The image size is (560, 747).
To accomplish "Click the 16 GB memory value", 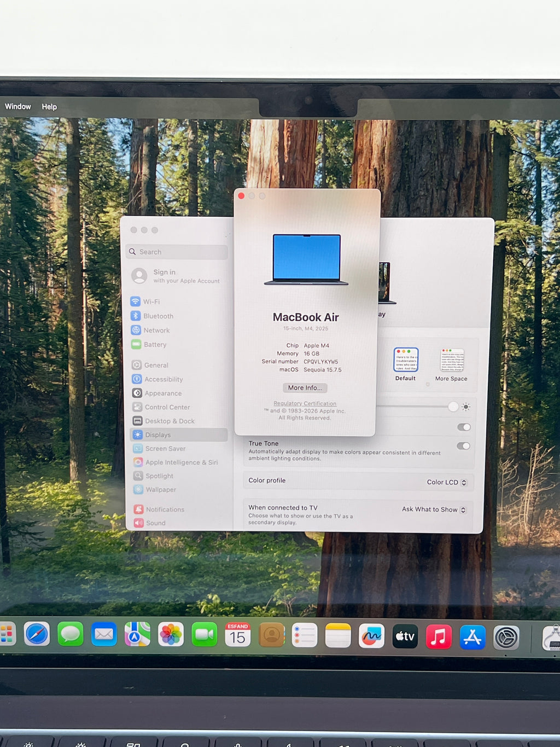I will pos(312,354).
